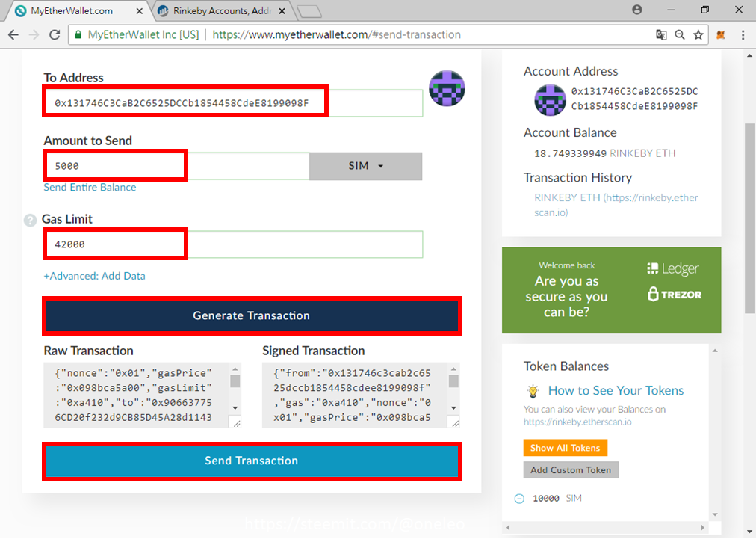Click the Amount to Send field
This screenshot has width=756, height=545.
[x=176, y=166]
